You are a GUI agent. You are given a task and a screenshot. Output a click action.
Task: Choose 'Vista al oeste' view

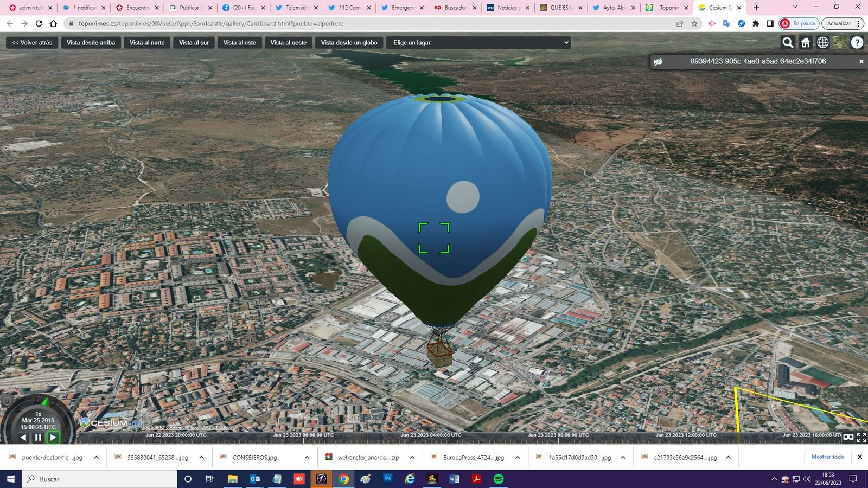coord(289,42)
